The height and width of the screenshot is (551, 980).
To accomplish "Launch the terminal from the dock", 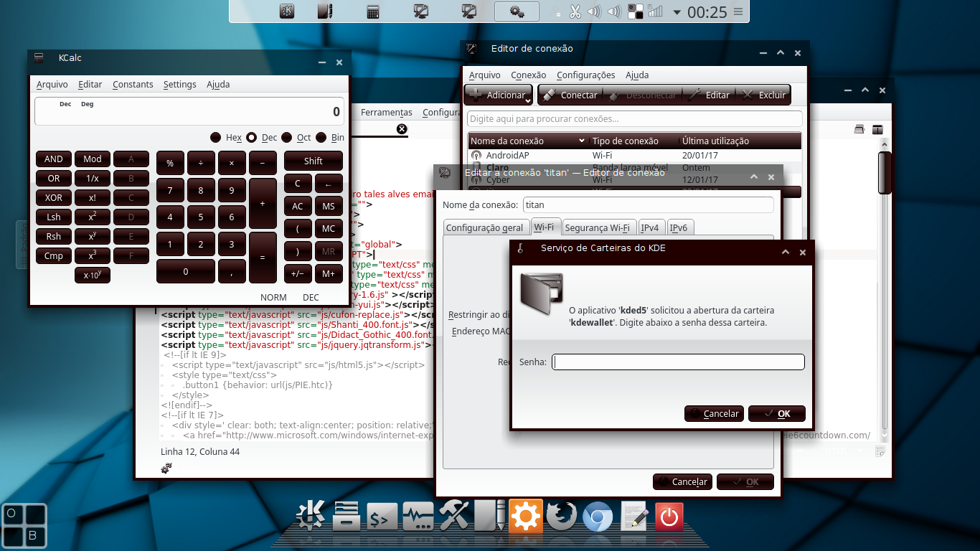I will (382, 517).
